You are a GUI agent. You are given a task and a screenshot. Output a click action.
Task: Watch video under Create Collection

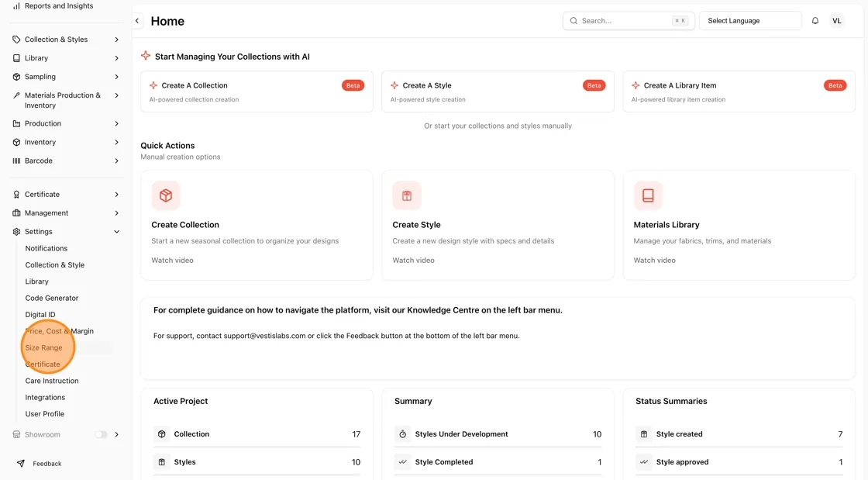tap(172, 261)
